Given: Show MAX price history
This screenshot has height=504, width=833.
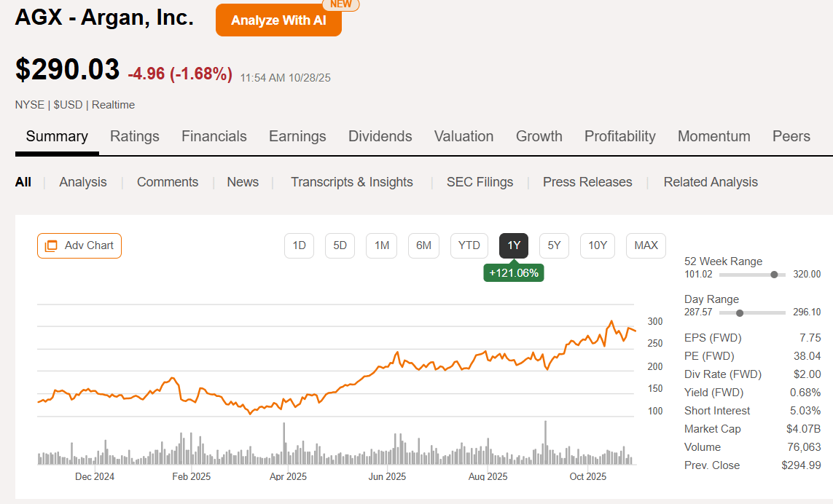Looking at the screenshot, I should point(646,245).
